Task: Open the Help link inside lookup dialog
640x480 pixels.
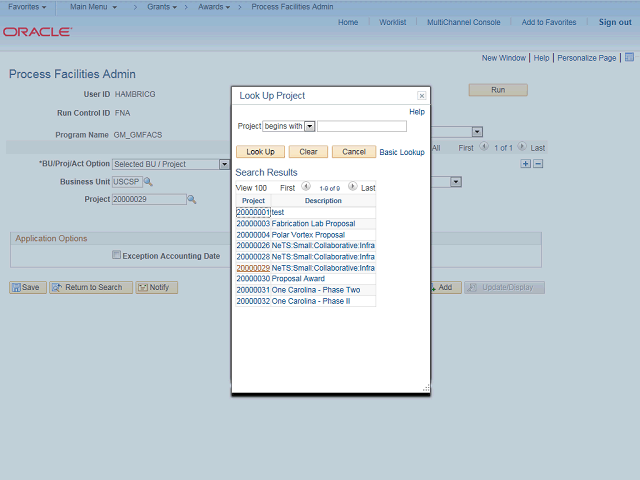Action: tap(417, 112)
